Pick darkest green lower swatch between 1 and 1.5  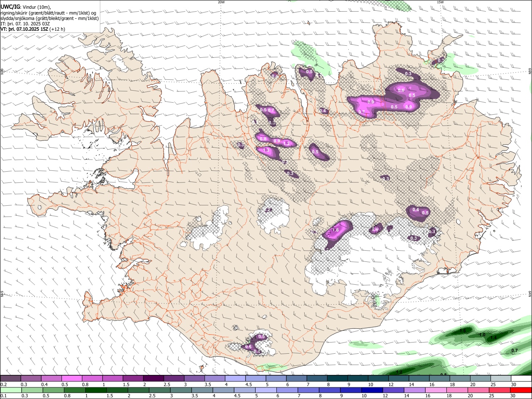tap(96, 390)
